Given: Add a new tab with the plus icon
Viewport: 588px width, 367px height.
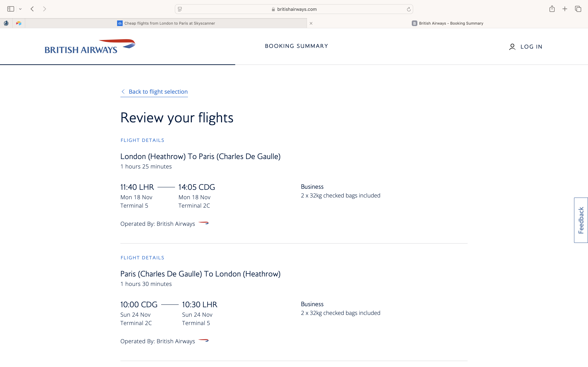Looking at the screenshot, I should click(565, 9).
